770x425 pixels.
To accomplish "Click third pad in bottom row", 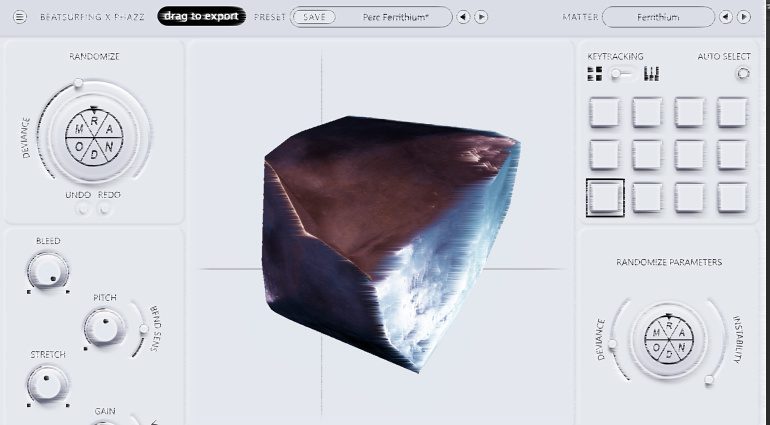I will tap(689, 198).
